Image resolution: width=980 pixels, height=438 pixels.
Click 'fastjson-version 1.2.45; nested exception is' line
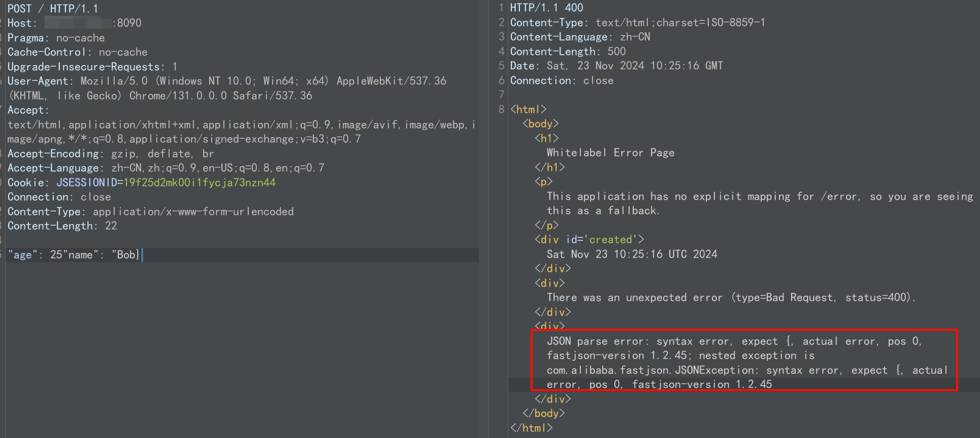coord(680,355)
